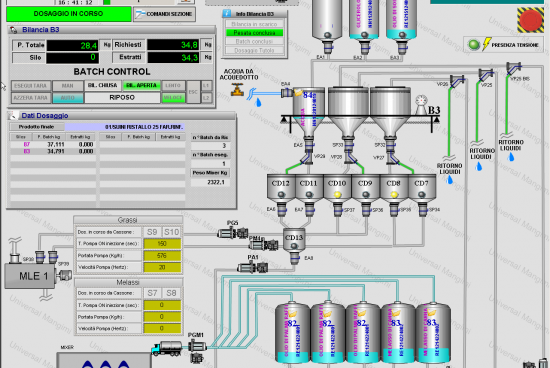The height and width of the screenshot is (368, 550).
Task: Click the Velocità Pompa Grassi value field
Action: pyautogui.click(x=162, y=267)
